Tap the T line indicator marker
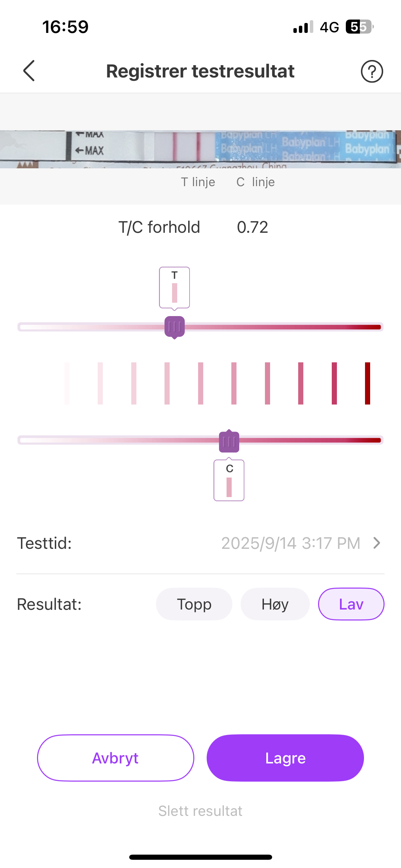The height and width of the screenshot is (868, 401). [x=174, y=288]
